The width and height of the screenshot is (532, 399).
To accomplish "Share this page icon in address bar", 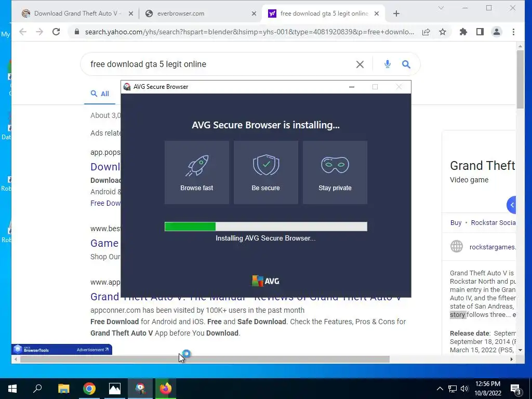I will [x=426, y=32].
